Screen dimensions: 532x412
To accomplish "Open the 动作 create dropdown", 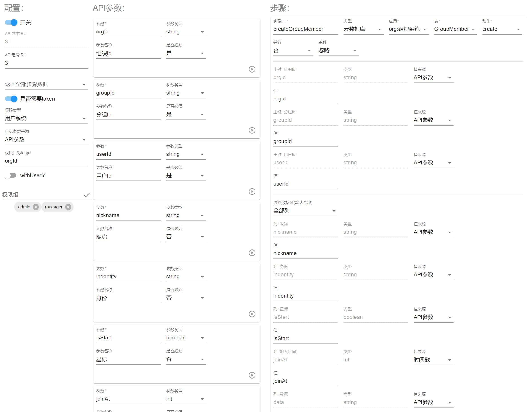I will 502,29.
